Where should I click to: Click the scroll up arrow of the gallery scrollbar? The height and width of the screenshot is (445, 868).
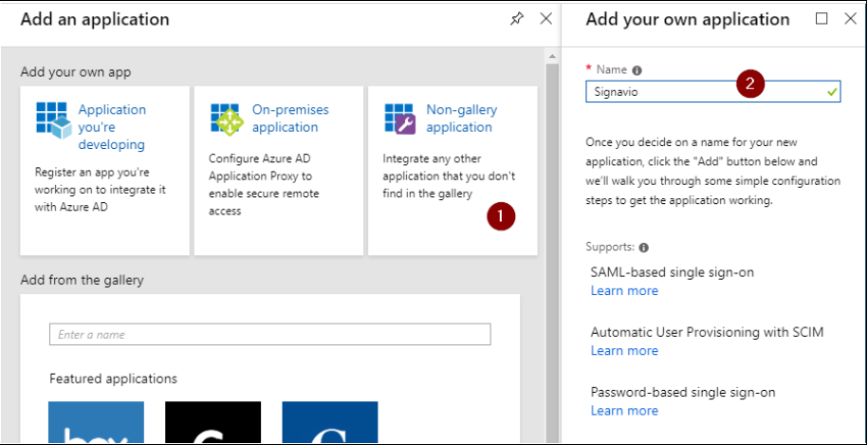point(551,57)
